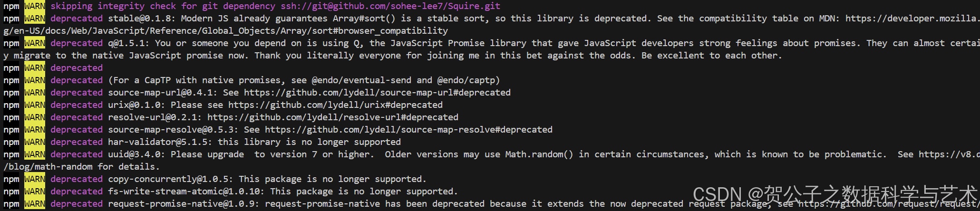This screenshot has height=211, width=980.
Task: Click the github.com/lydell/source-map-url#deprecated link
Action: click(x=377, y=93)
